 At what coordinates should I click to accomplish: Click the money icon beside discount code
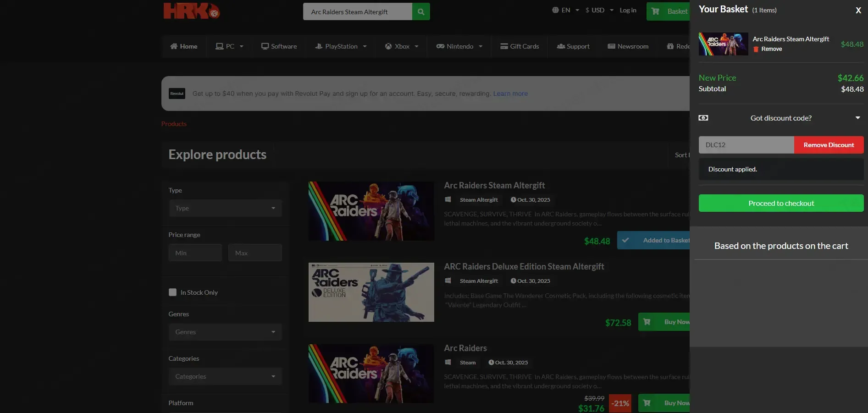pyautogui.click(x=703, y=118)
